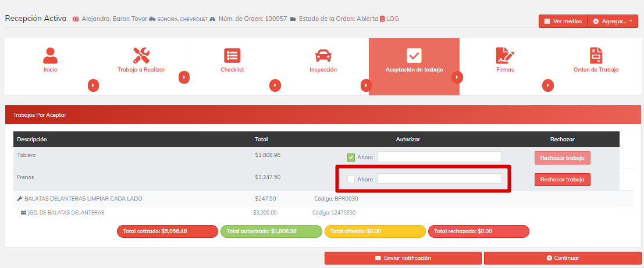The image size is (644, 268).
Task: Click the Tablero authorization text field
Action: point(439,157)
